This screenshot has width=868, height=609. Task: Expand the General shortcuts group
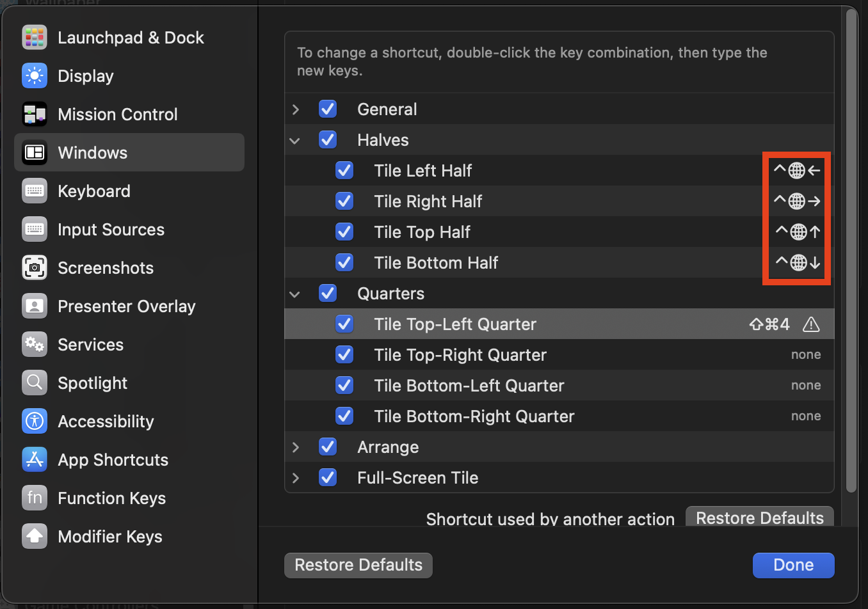pos(296,109)
